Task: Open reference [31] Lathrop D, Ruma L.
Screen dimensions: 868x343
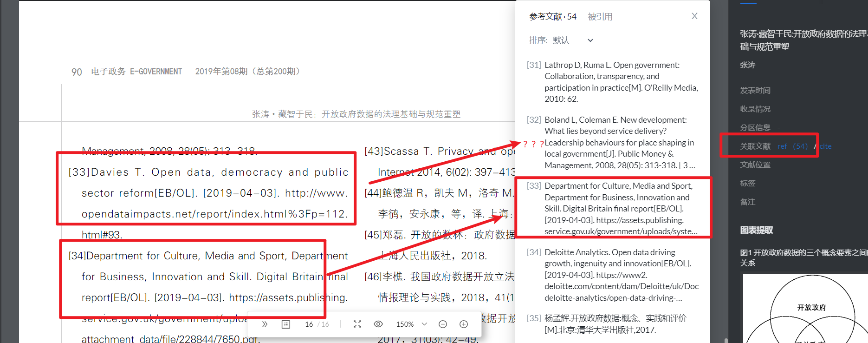Action: 613,82
